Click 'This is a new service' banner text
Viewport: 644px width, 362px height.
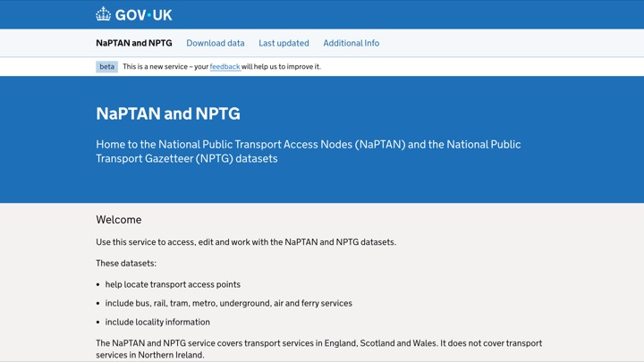(x=222, y=66)
